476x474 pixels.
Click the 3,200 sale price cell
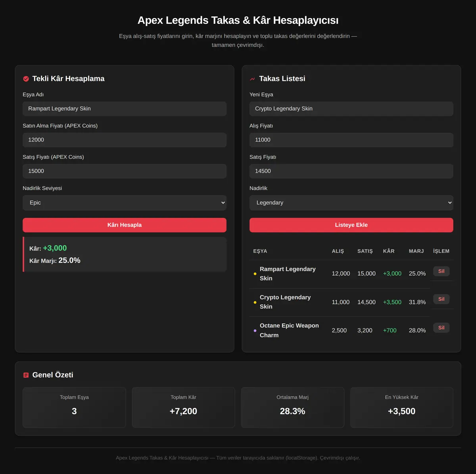(x=365, y=330)
